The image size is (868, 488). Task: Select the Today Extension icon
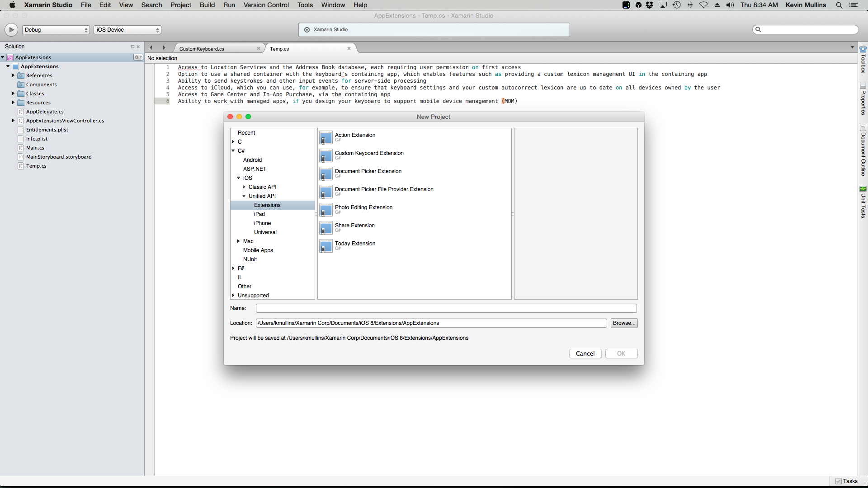pyautogui.click(x=325, y=245)
